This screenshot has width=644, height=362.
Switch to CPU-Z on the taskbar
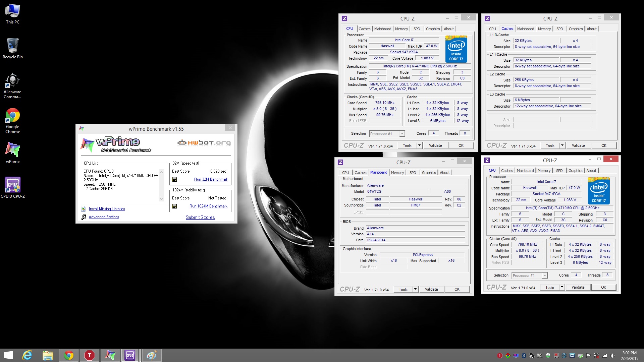pos(130,355)
